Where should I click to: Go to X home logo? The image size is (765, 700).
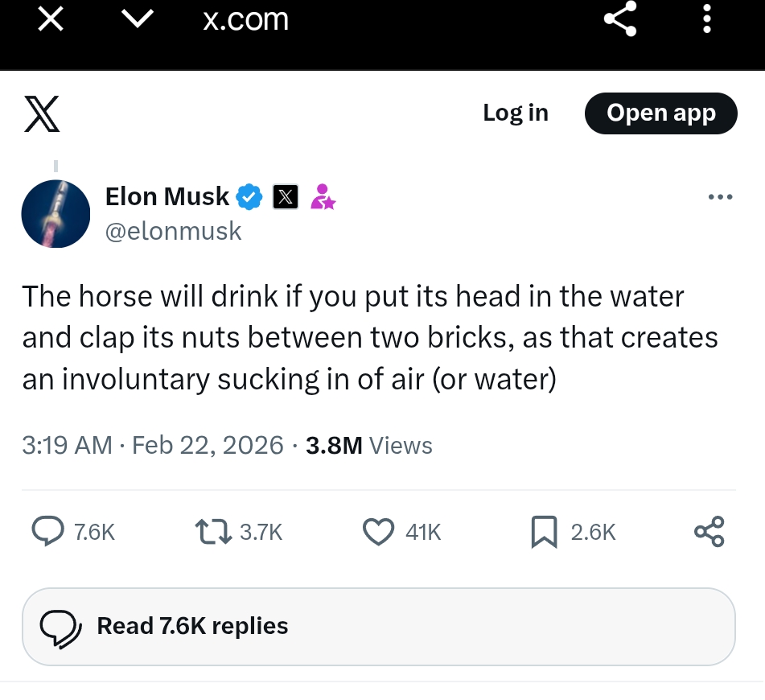click(x=40, y=113)
